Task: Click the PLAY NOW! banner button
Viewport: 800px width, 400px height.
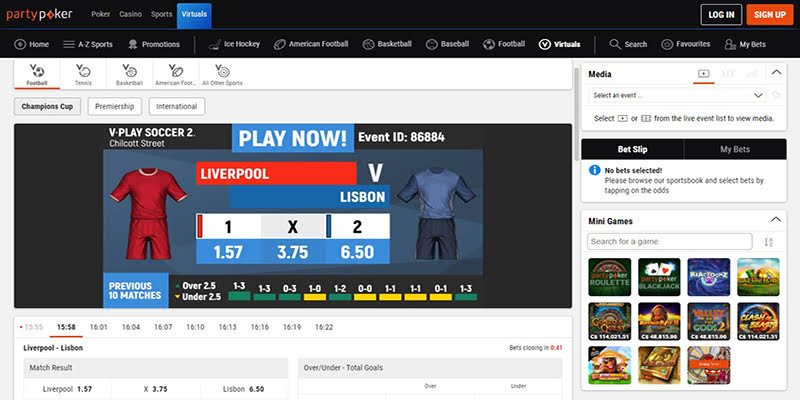Action: (293, 138)
